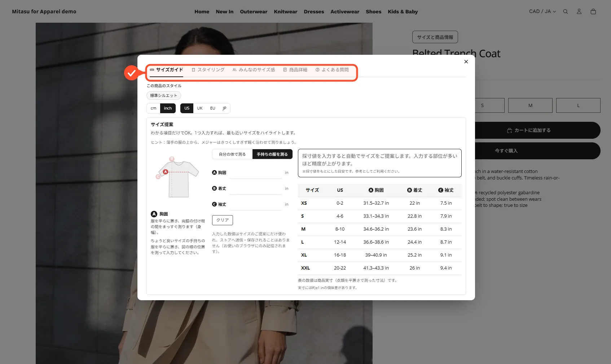Open Shoes navigation link

[374, 12]
